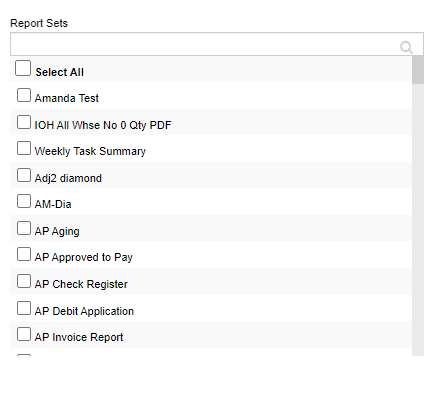Check the Select All checkbox
The image size is (439, 410).
click(23, 68)
